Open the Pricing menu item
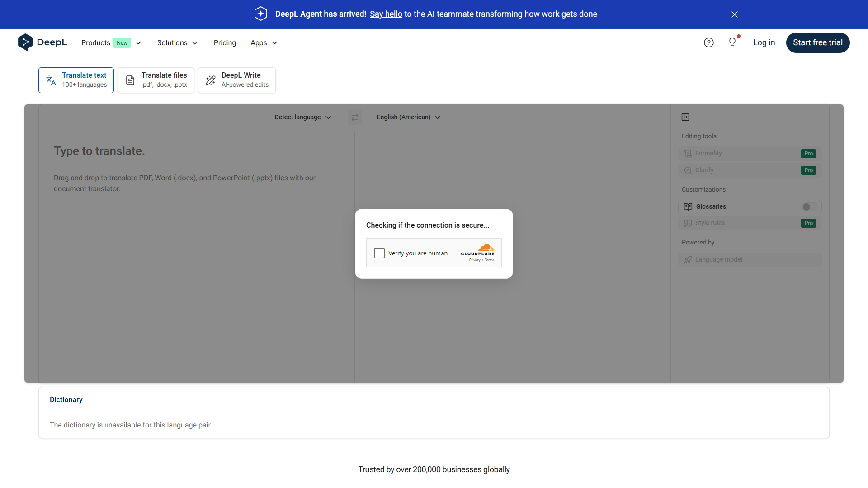This screenshot has height=488, width=868. click(225, 43)
